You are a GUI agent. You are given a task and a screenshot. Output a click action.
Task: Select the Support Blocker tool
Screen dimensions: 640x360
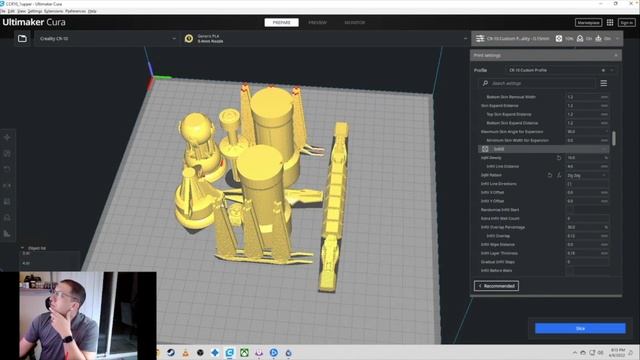click(7, 218)
